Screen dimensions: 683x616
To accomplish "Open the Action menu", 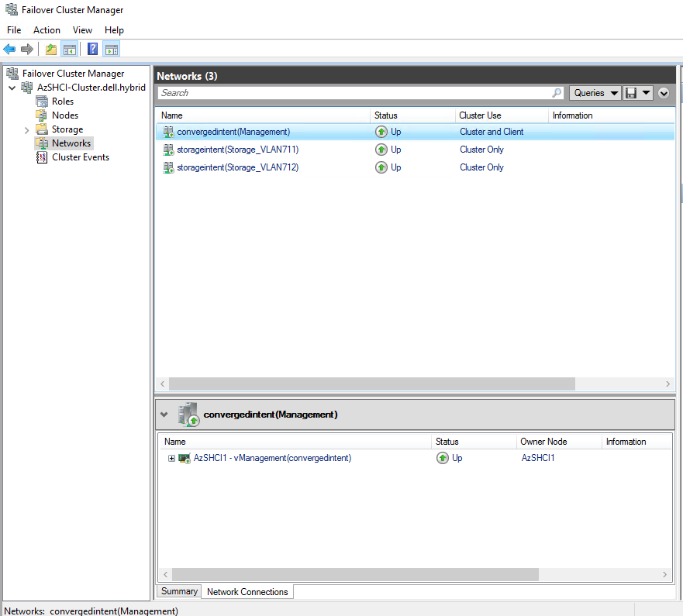I will pyautogui.click(x=47, y=30).
